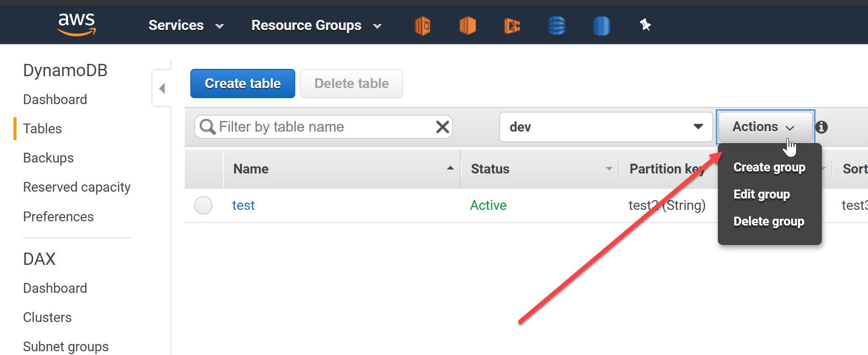Select Tables in the sidebar
The width and height of the screenshot is (868, 355).
tap(42, 129)
